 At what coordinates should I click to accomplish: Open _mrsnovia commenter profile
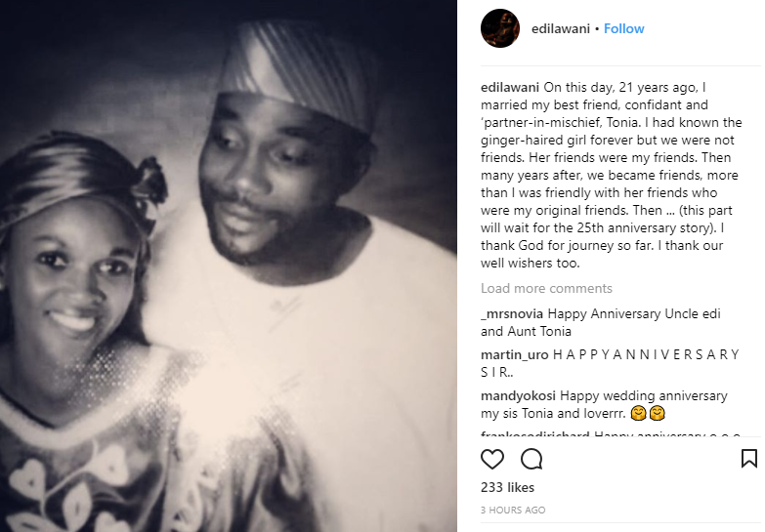point(512,314)
